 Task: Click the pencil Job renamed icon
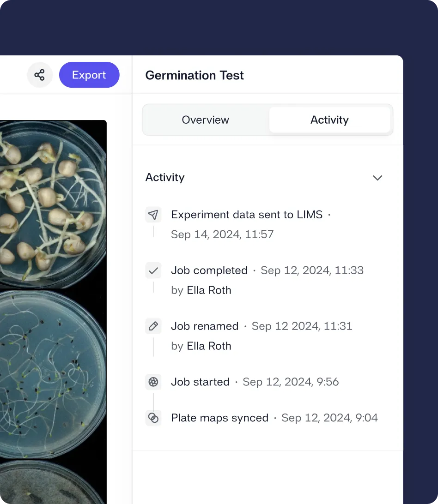[153, 326]
